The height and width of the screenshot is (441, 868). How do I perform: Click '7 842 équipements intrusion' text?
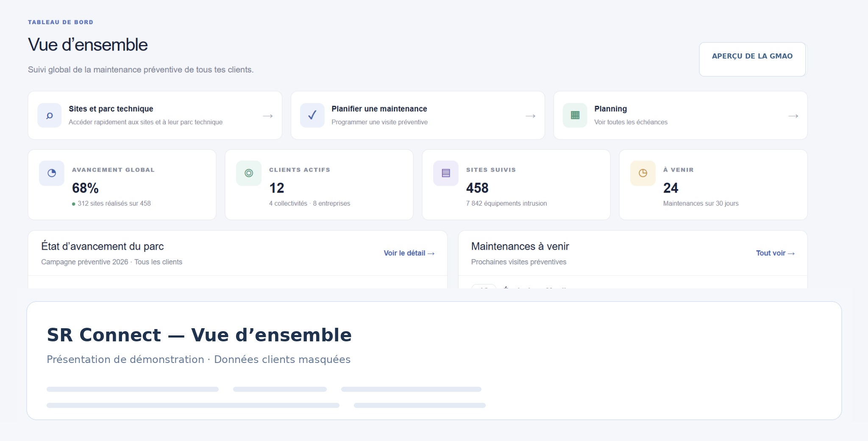tap(506, 204)
